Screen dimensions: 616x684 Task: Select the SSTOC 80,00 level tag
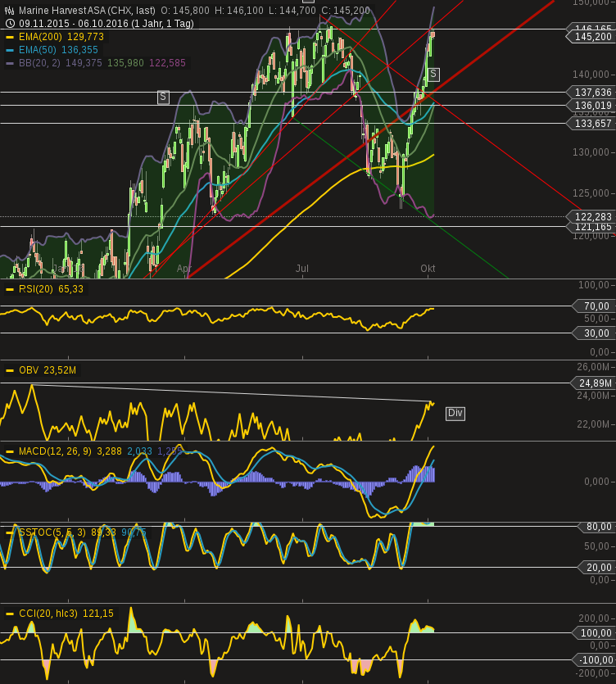click(x=597, y=527)
